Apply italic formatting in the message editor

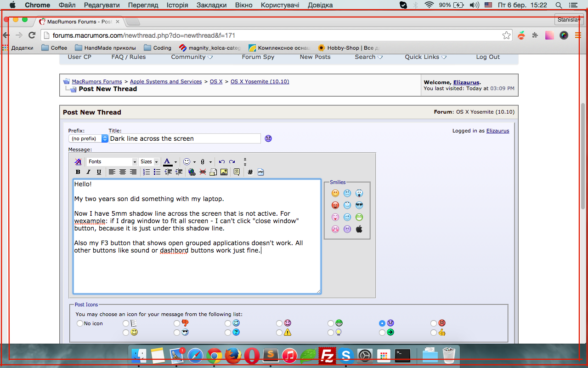[88, 172]
